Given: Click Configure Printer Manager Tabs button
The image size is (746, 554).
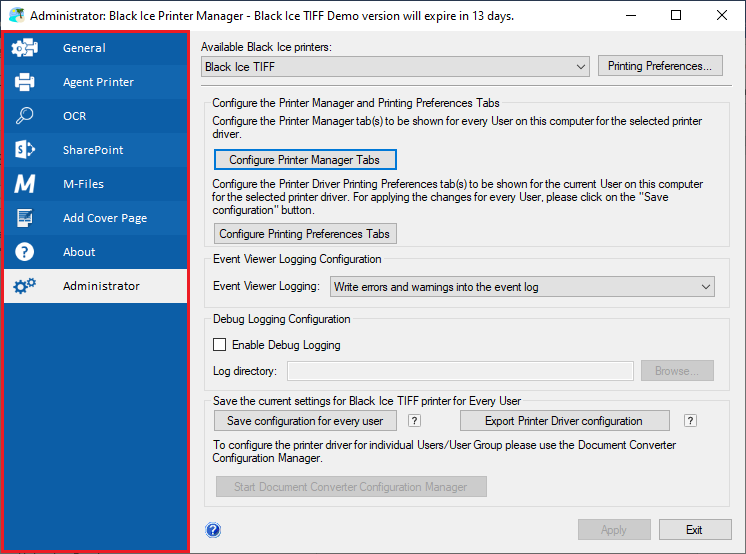Looking at the screenshot, I should (305, 160).
